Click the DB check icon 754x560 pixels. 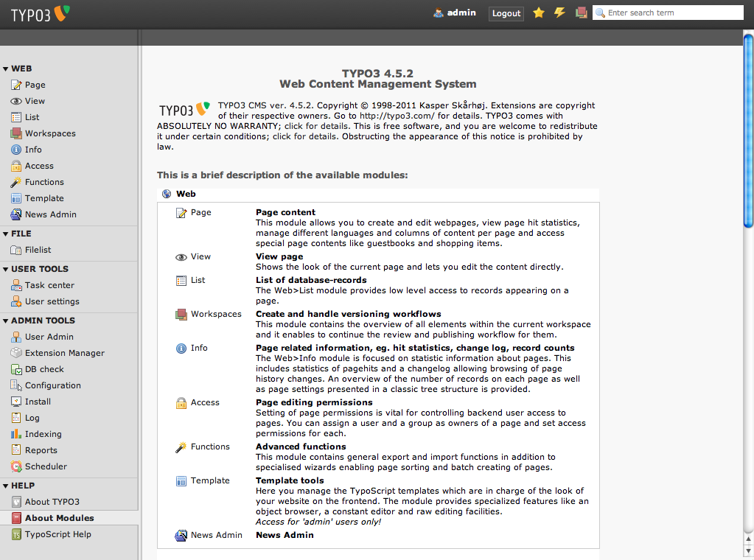(x=16, y=369)
